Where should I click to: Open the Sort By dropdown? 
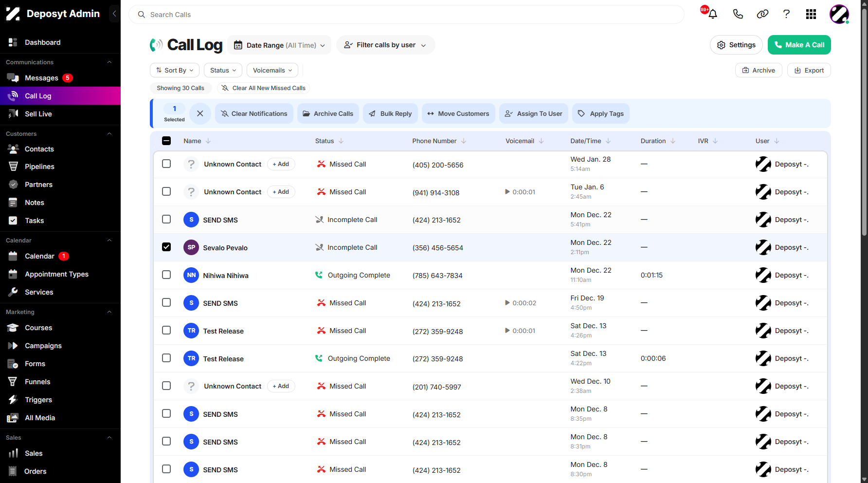point(175,70)
